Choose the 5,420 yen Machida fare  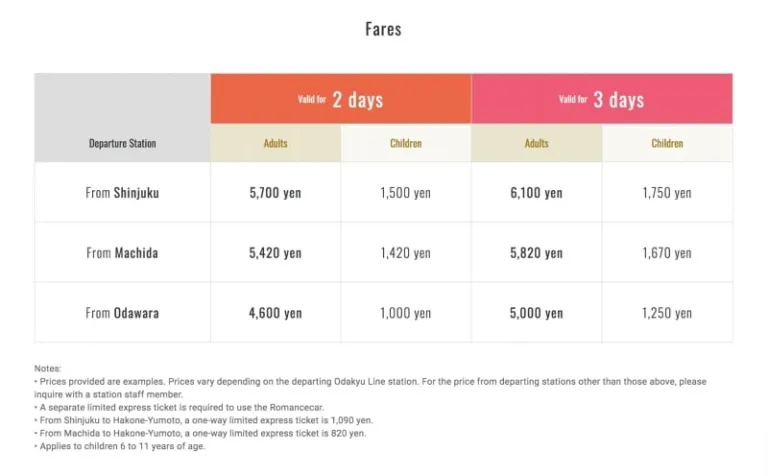[x=275, y=253]
